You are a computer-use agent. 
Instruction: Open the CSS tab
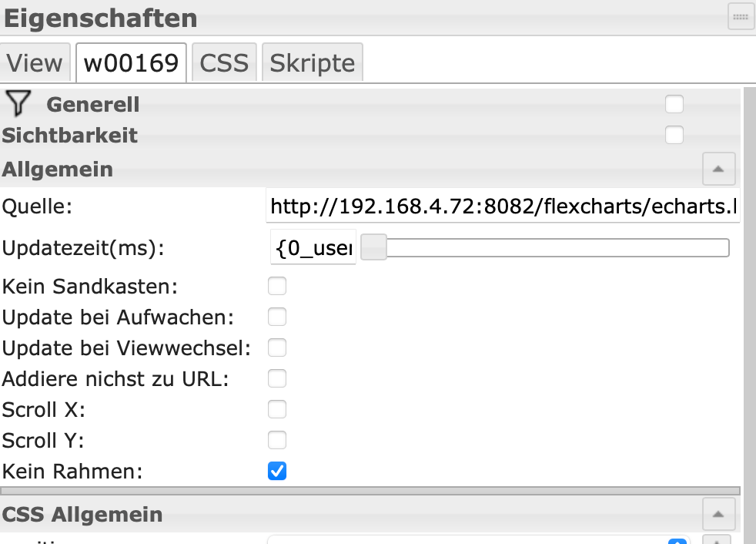224,62
